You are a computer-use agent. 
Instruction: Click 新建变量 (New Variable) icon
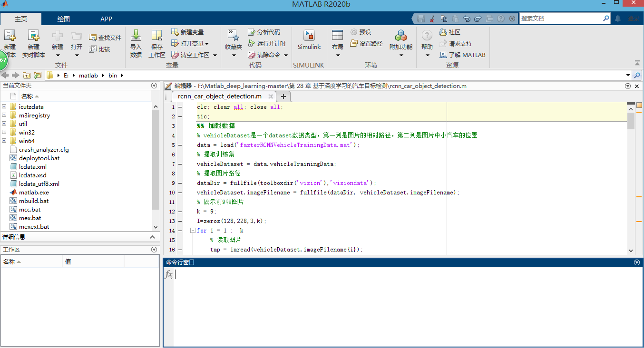click(175, 32)
